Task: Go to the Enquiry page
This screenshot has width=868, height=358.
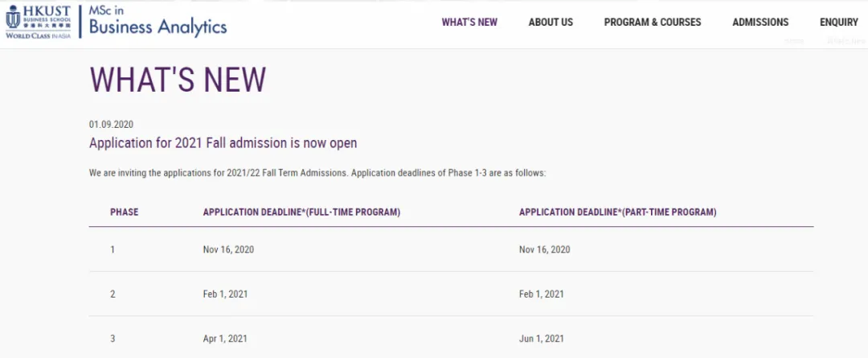Action: [x=838, y=23]
